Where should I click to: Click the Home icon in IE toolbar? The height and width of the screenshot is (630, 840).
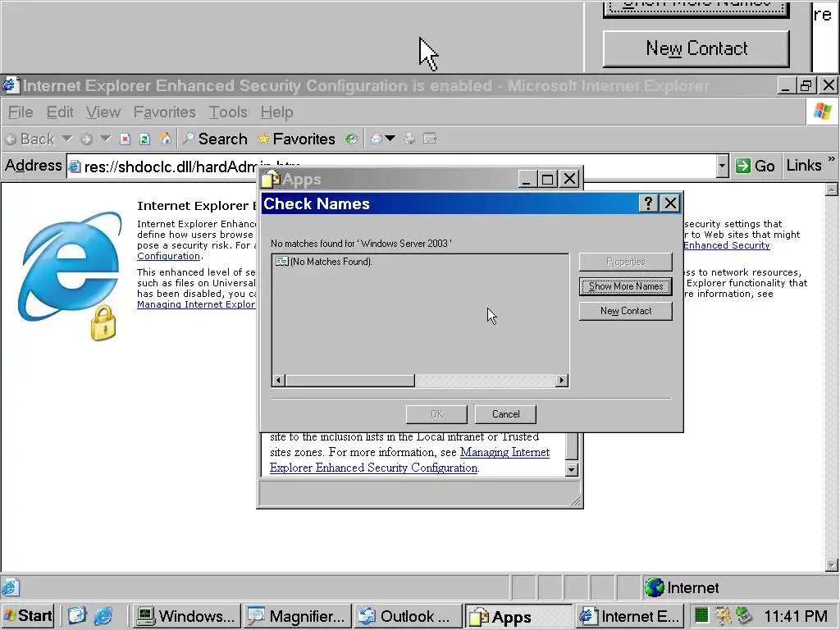click(166, 139)
